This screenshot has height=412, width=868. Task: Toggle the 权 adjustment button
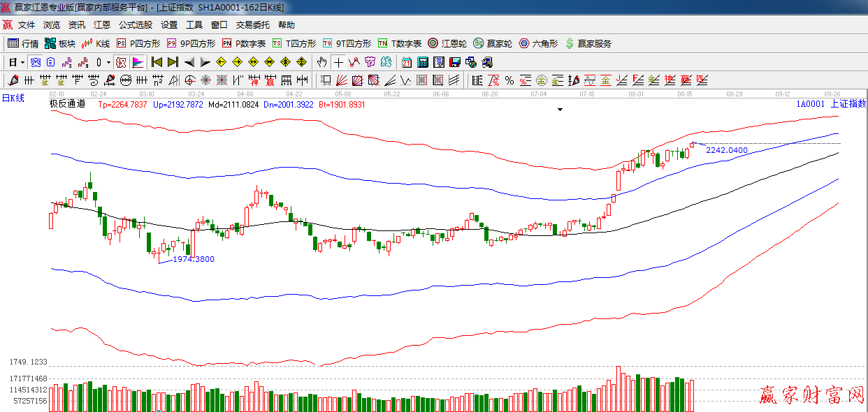(121, 62)
